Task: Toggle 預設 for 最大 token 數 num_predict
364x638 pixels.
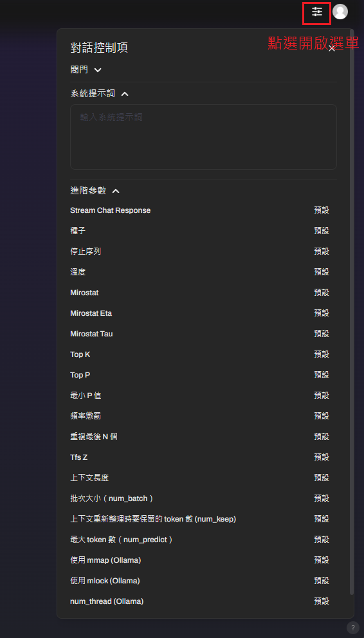Action: click(322, 540)
